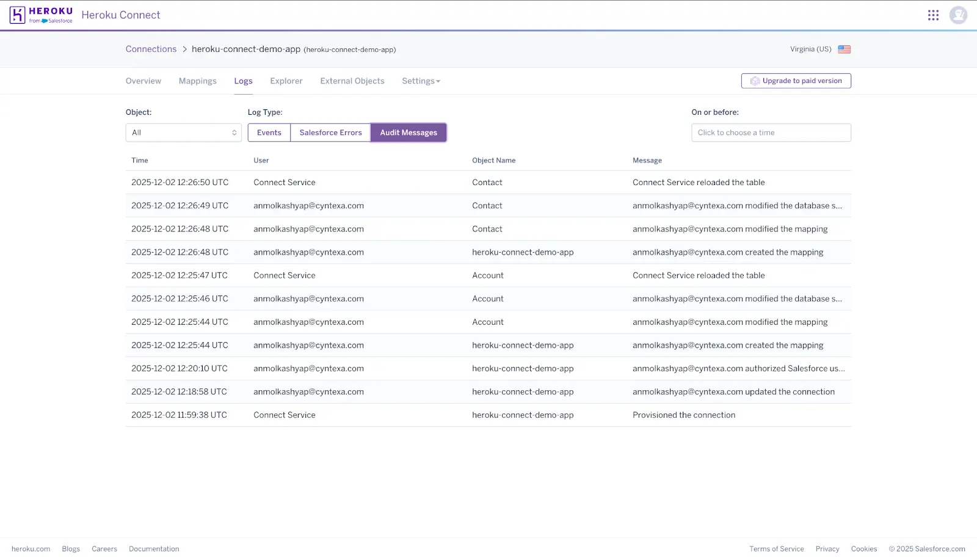The height and width of the screenshot is (560, 977).
Task: Open the Object filter dropdown showing All
Action: [x=183, y=132]
